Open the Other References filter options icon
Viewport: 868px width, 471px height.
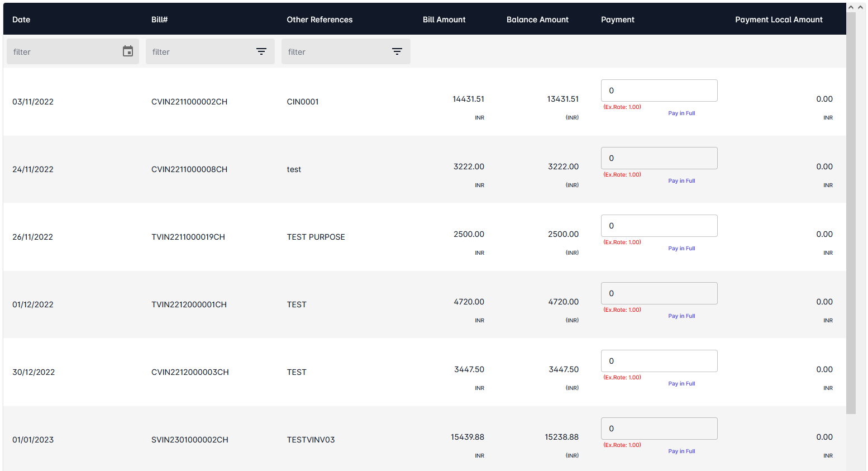coord(397,51)
